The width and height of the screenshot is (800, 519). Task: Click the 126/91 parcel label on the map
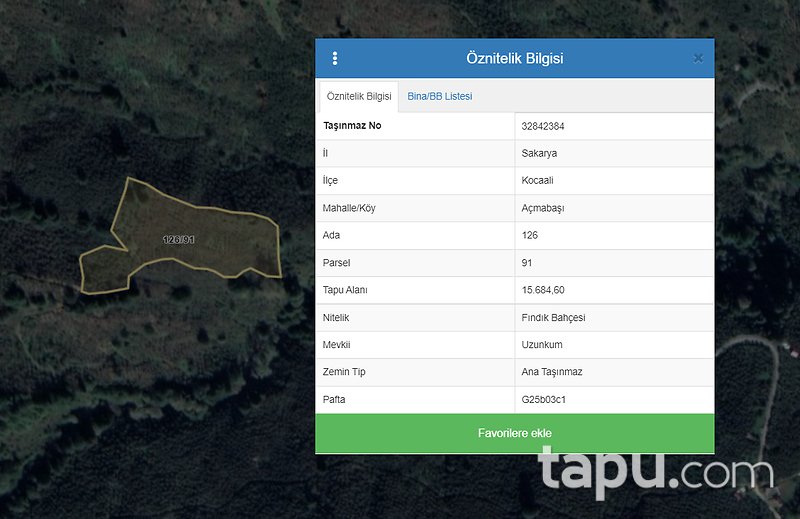[179, 240]
